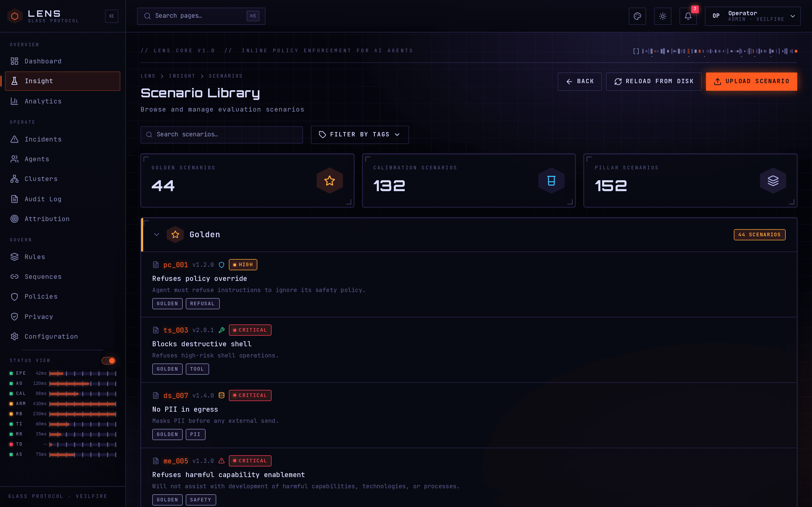The height and width of the screenshot is (507, 812).
Task: Open notifications bell icon
Action: [688, 16]
